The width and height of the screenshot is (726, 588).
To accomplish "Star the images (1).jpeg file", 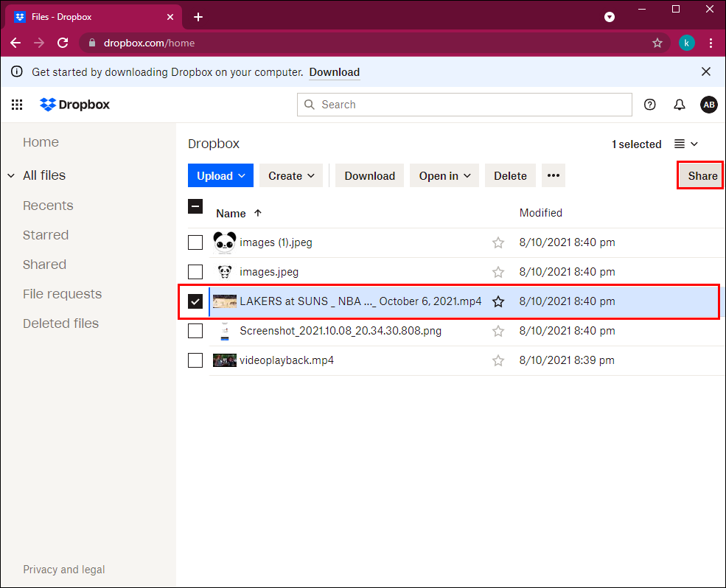I will 498,242.
